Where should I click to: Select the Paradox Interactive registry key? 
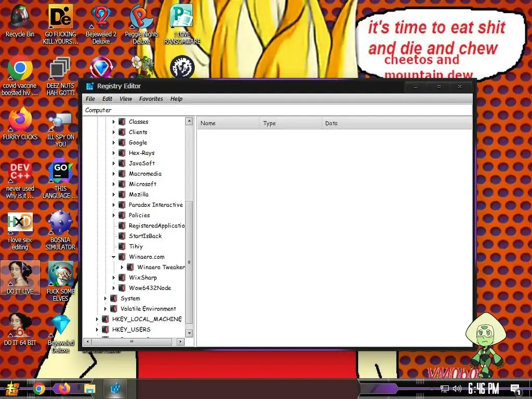(x=156, y=205)
